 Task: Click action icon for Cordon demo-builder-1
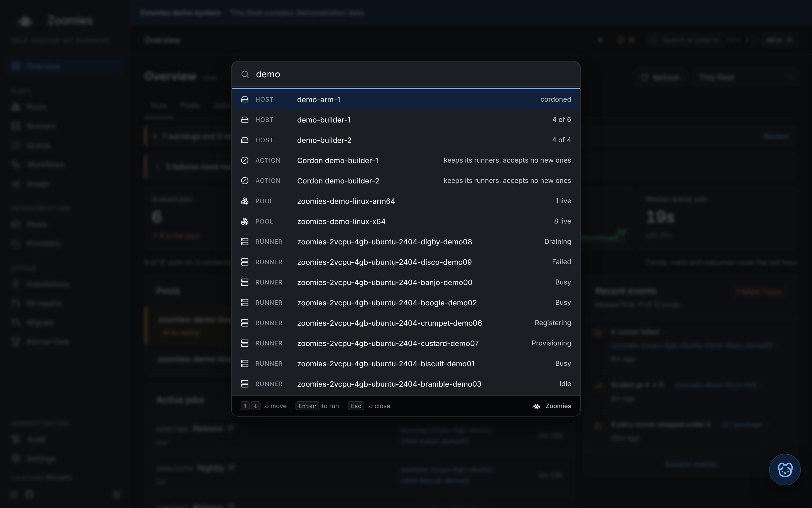[245, 160]
